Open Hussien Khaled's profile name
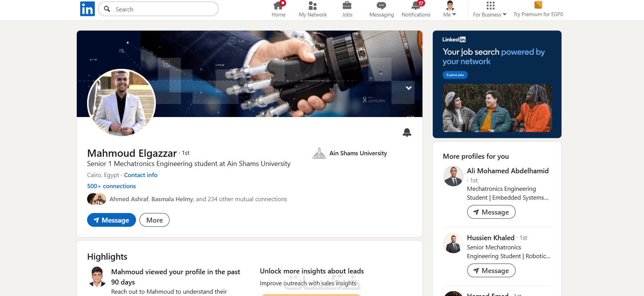The image size is (644, 296). tap(491, 237)
